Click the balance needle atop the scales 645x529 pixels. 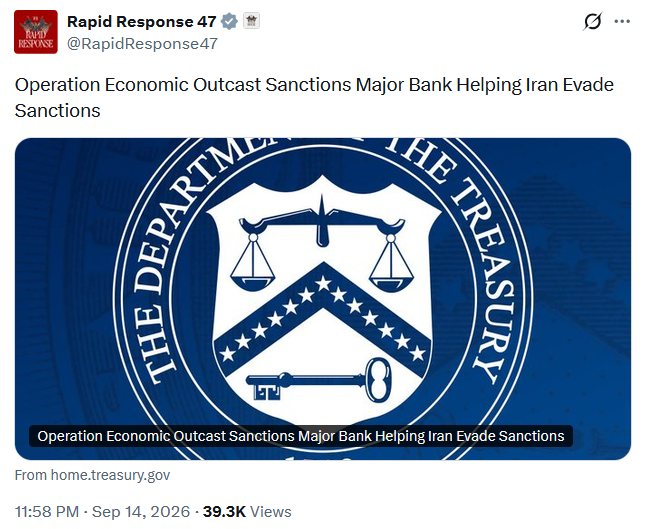[322, 221]
